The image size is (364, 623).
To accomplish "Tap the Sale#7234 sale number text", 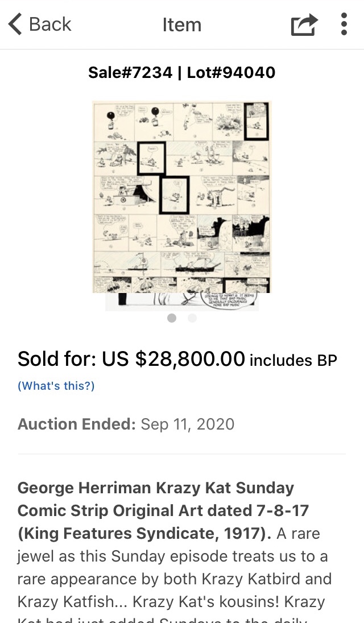I will pyautogui.click(x=130, y=73).
